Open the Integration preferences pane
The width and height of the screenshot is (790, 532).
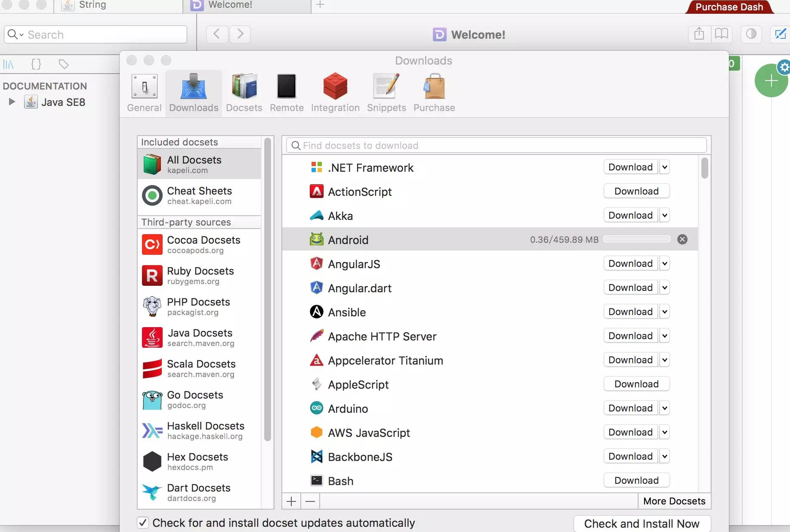[335, 93]
